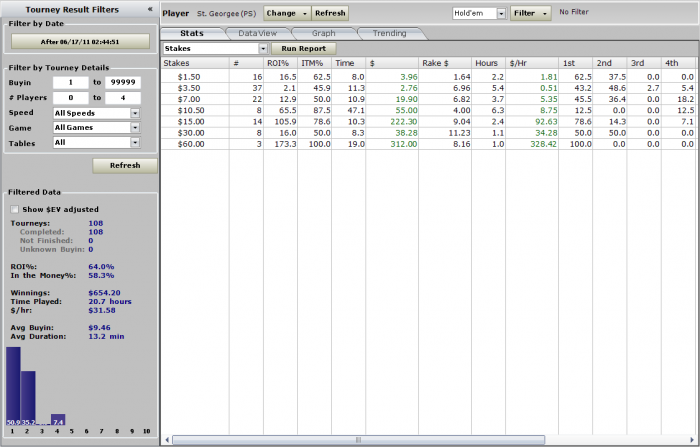The width and height of the screenshot is (700, 447).
Task: Switch to the Trending tab
Action: 390,33
